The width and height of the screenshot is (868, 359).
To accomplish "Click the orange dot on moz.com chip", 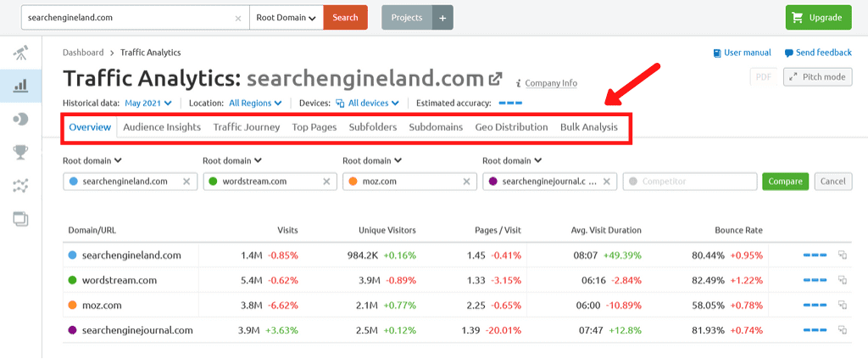I will point(353,181).
